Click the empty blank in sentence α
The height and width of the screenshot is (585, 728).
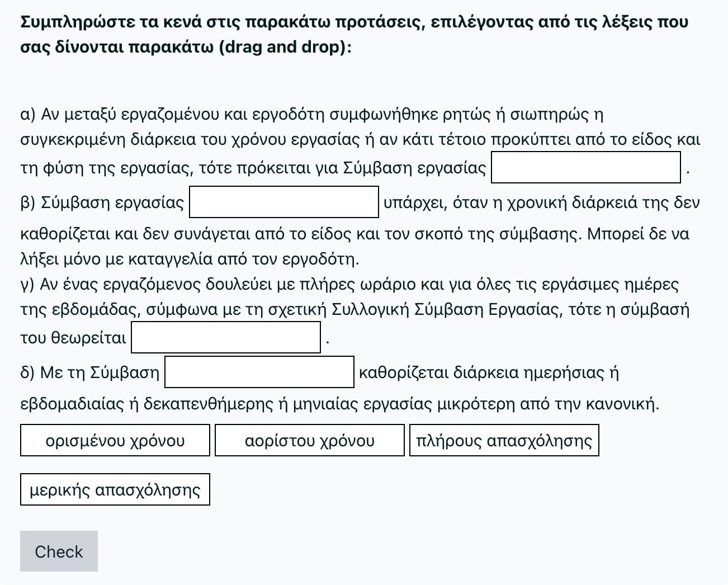pos(586,167)
